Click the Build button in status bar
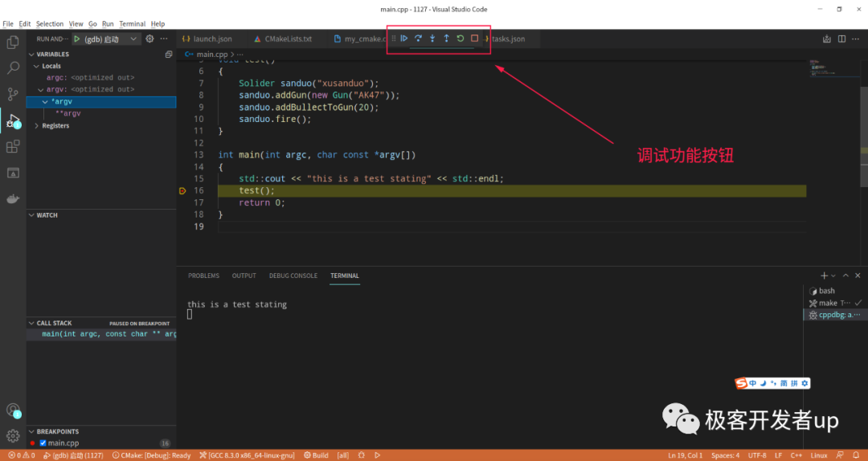The height and width of the screenshot is (461, 868). (316, 455)
